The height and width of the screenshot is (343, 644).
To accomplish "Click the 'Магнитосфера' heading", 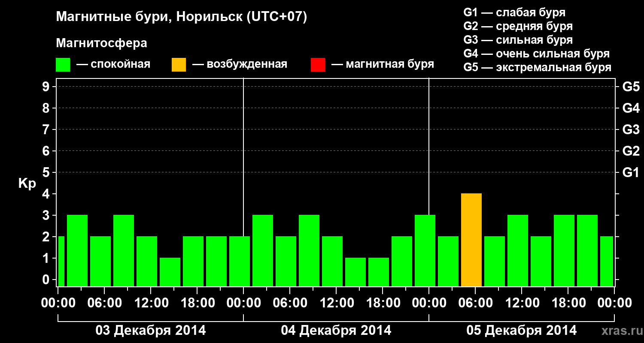I will click(102, 43).
